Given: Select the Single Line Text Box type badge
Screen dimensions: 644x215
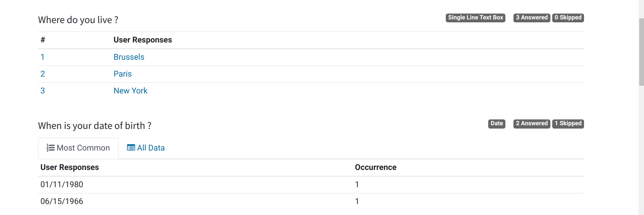Looking at the screenshot, I should click(475, 17).
